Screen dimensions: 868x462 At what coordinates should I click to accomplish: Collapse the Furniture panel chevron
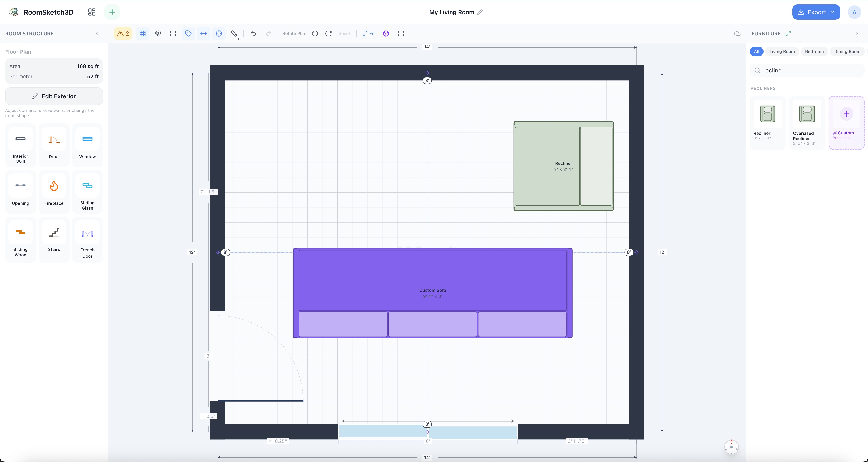(x=857, y=33)
